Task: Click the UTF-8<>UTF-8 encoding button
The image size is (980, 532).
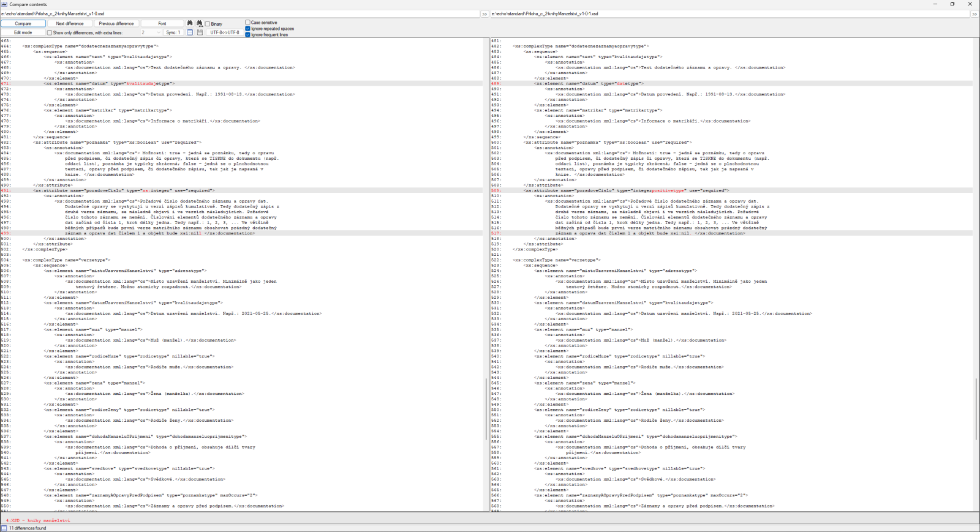Action: (x=225, y=32)
